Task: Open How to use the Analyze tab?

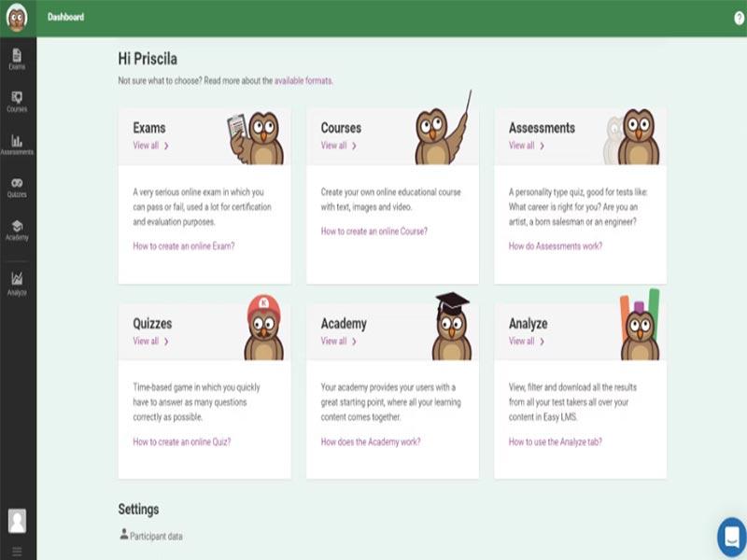Action: click(x=556, y=441)
